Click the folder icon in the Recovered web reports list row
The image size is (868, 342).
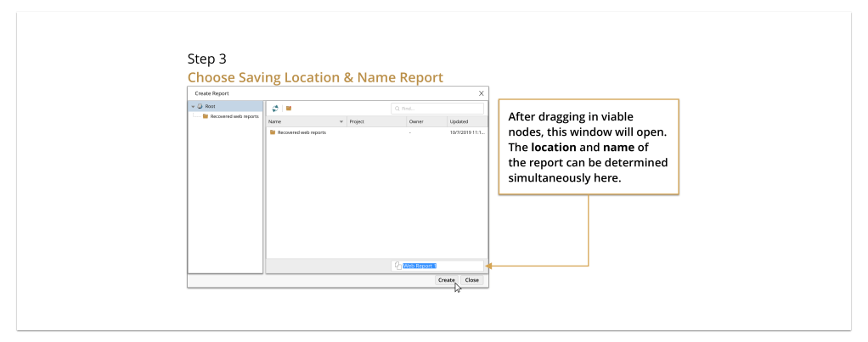pyautogui.click(x=273, y=132)
